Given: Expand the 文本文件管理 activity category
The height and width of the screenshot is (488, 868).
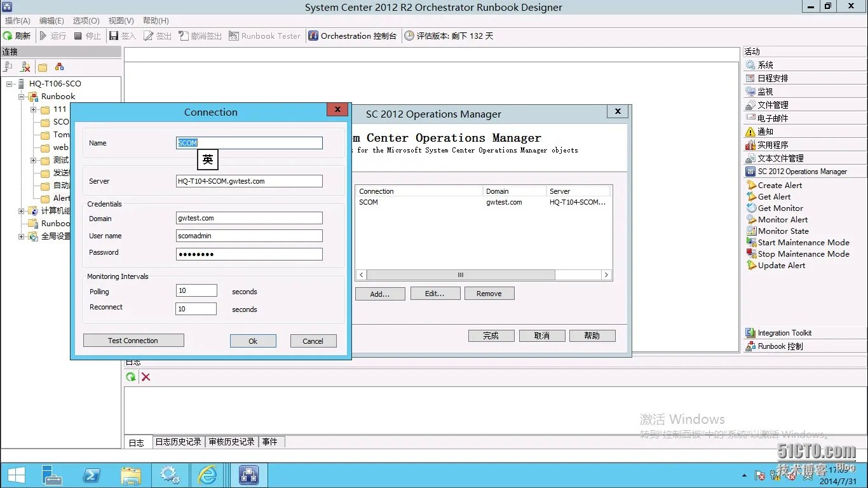Looking at the screenshot, I should [x=805, y=158].
